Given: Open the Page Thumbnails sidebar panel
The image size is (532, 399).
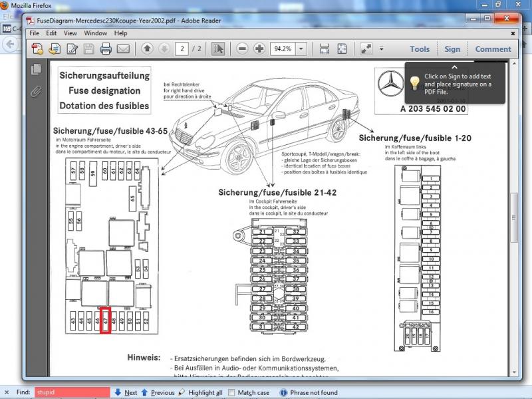Looking at the screenshot, I should click(36, 69).
